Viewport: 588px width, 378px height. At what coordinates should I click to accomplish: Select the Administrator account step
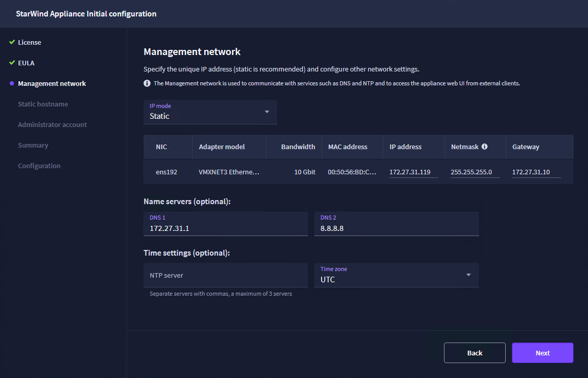pyautogui.click(x=52, y=124)
